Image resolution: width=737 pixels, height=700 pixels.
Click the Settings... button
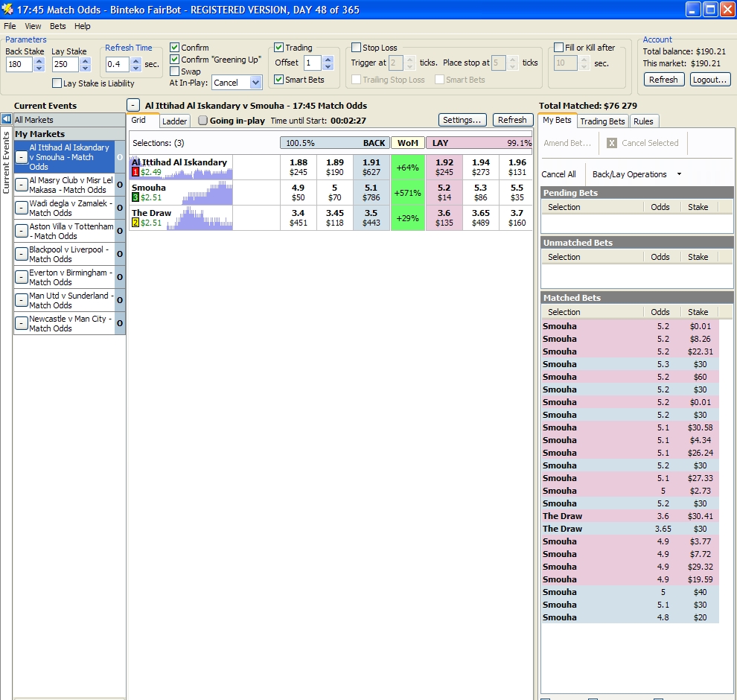tap(462, 120)
